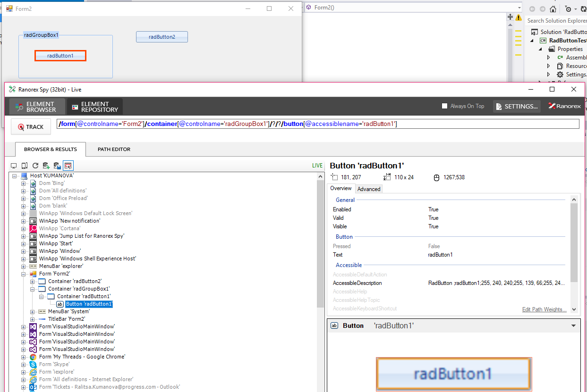Click the Forward arrow in Solution Explorer

coord(542,9)
